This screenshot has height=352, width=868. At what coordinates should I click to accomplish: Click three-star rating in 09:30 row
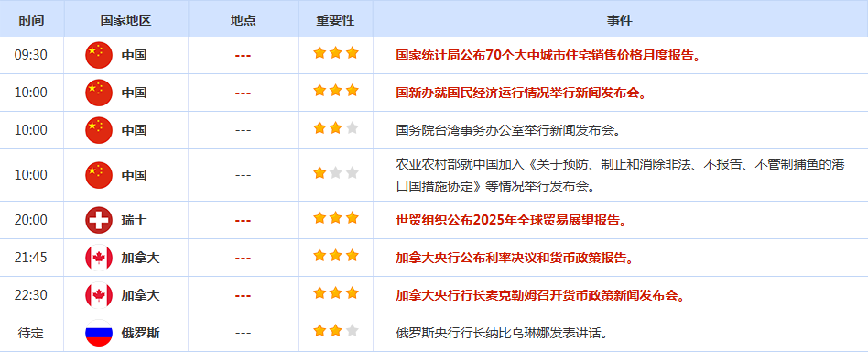[336, 53]
